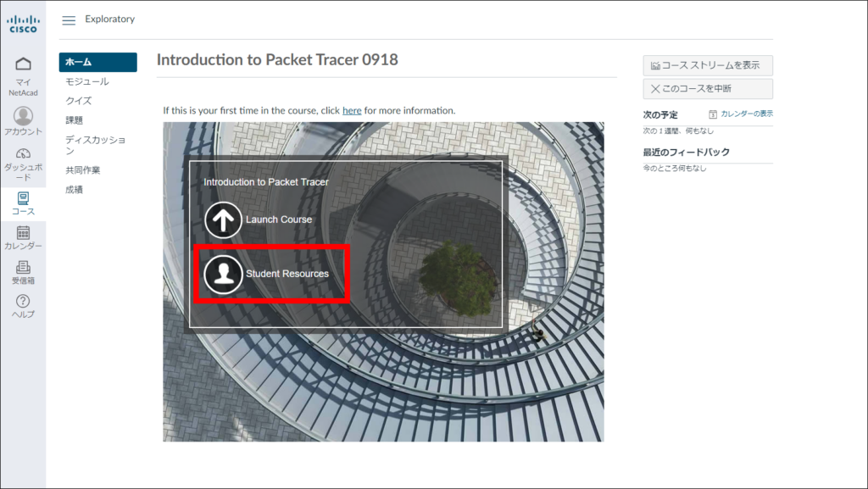Open the カレンダーの表示 link

747,114
